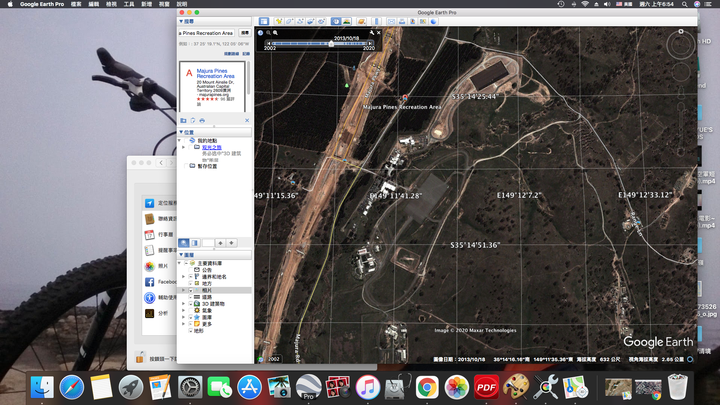Click the search text field

tap(207, 33)
